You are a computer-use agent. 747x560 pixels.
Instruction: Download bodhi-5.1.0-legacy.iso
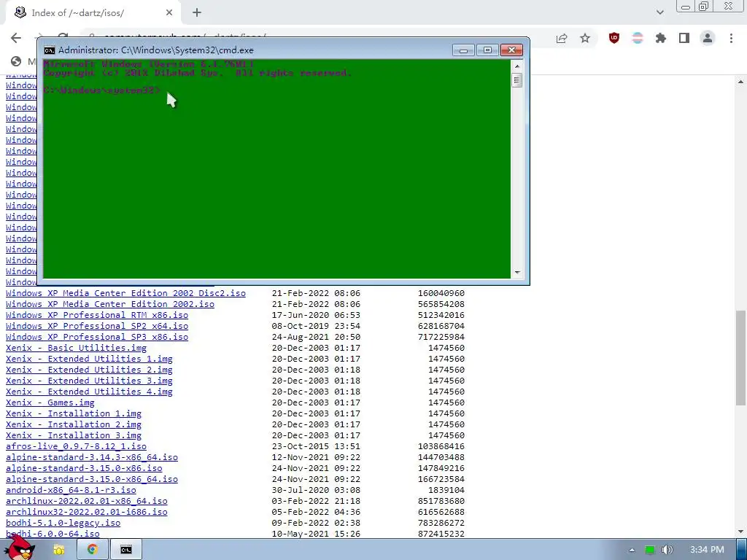click(x=63, y=524)
